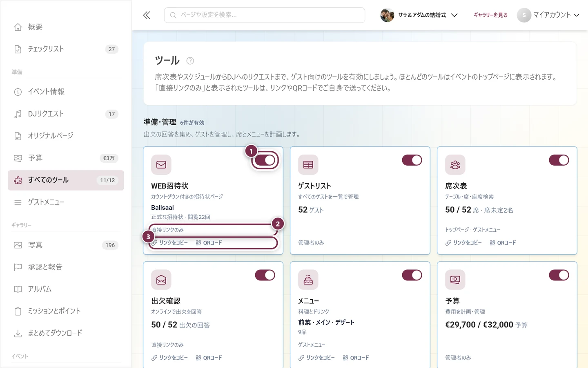588x368 pixels.
Task: Open the マイアカウント dropdown
Action: point(548,15)
